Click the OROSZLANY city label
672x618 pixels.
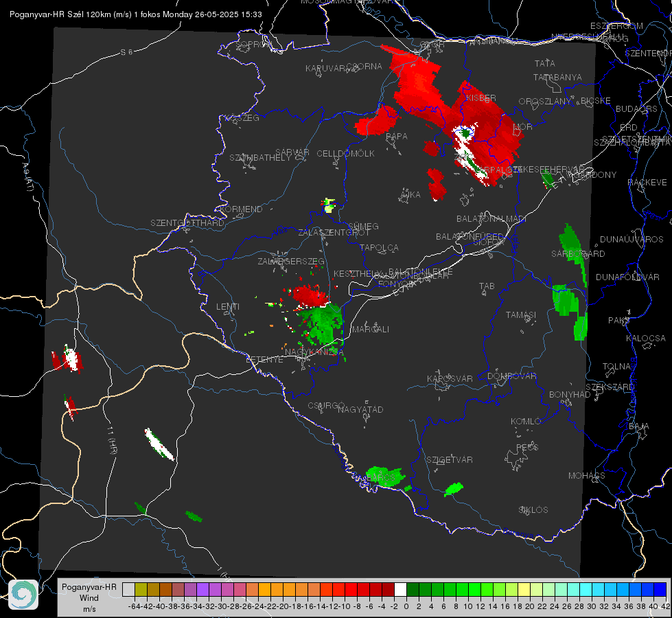(545, 102)
